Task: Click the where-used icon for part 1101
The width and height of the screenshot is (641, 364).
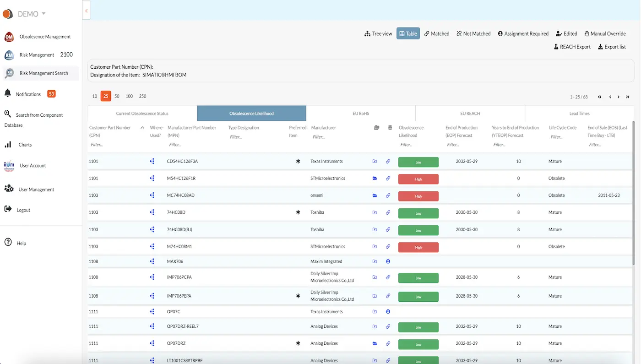Action: [152, 161]
